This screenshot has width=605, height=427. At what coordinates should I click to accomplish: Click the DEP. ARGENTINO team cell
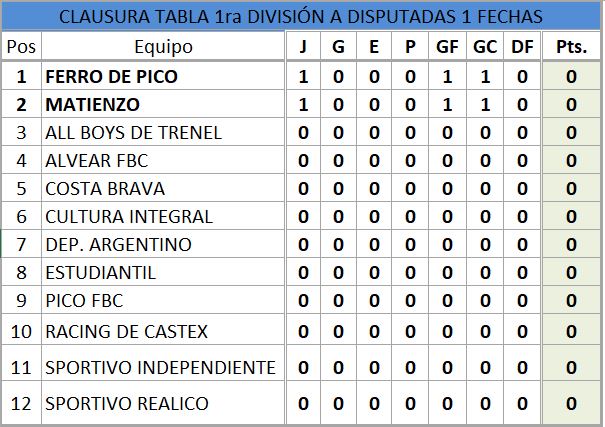(x=118, y=244)
